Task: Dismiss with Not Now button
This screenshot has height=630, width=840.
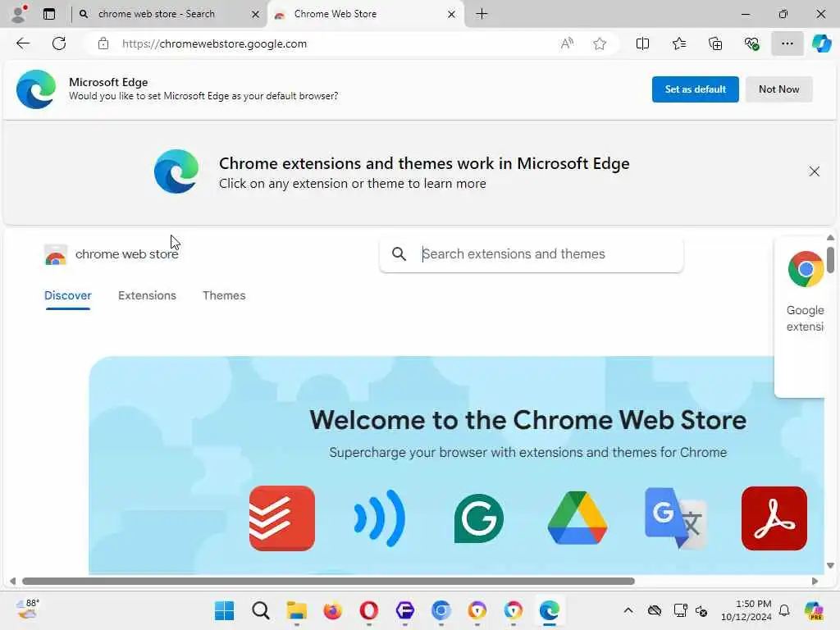Action: (778, 89)
